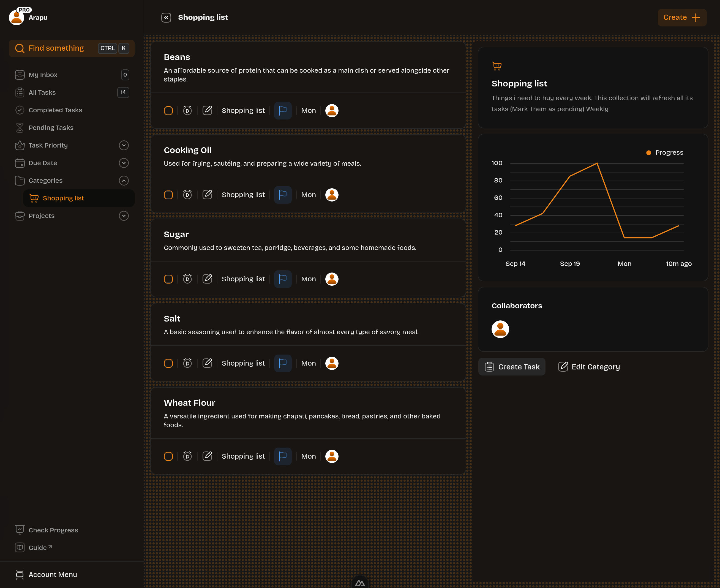Click priority flag on Sugar task
Viewport: 720px width, 588px height.
tap(283, 279)
